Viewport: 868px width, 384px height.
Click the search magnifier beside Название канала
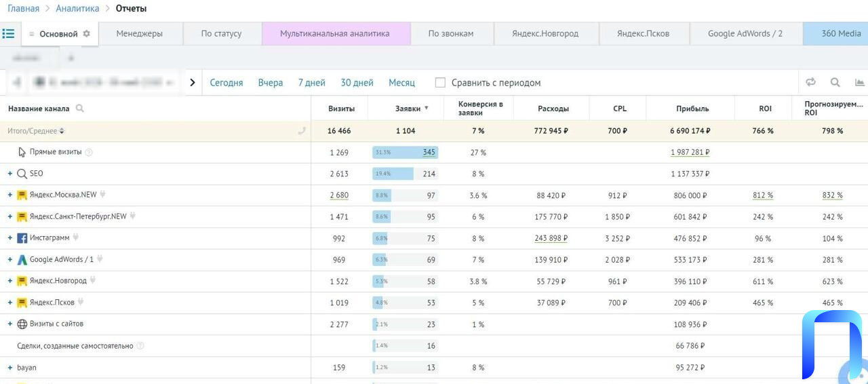click(80, 109)
